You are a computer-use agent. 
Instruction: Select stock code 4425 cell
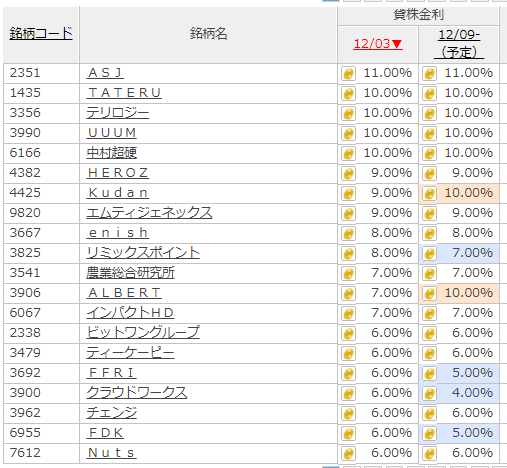tap(41, 193)
